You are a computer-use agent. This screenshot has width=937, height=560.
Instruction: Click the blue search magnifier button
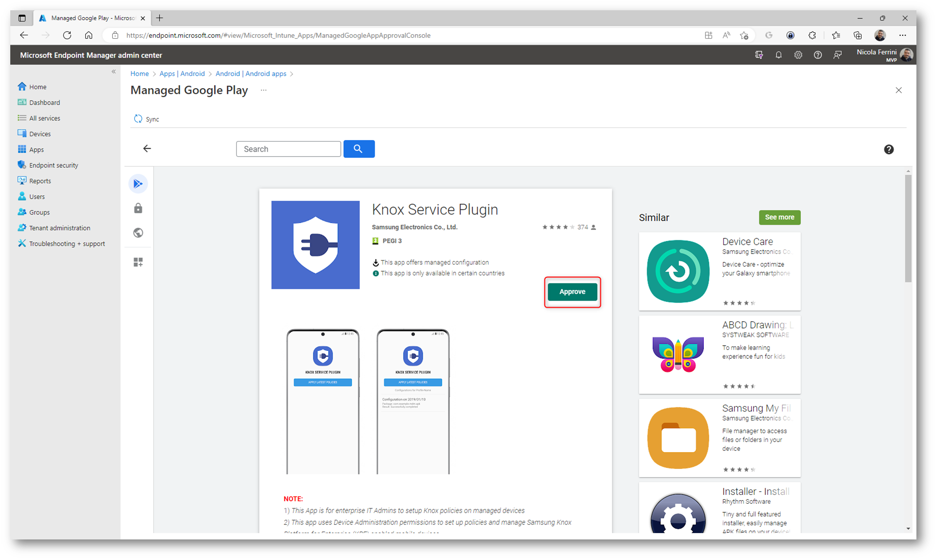(x=359, y=149)
